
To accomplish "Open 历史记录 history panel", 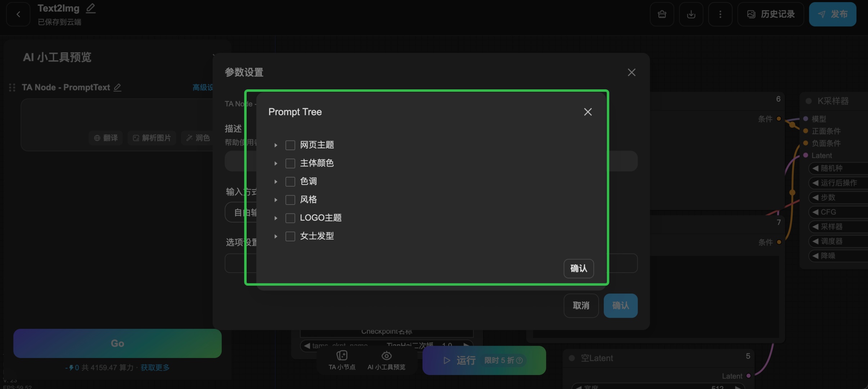I will pyautogui.click(x=771, y=14).
